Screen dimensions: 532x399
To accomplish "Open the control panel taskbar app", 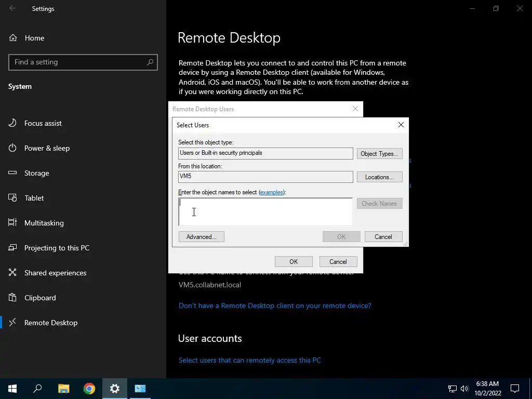I will click(140, 389).
